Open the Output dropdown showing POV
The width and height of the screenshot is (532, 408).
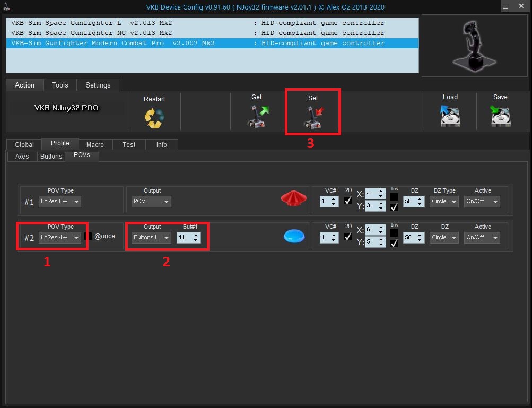(151, 201)
